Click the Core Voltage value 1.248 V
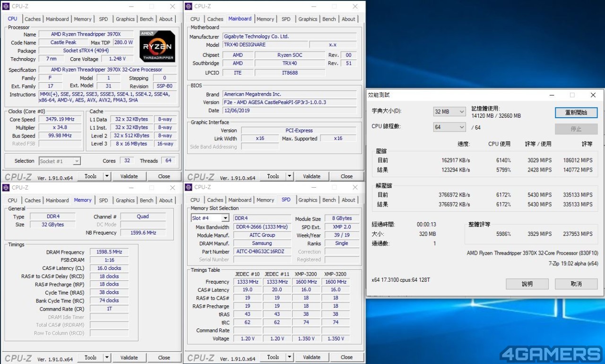This screenshot has width=605, height=364. tap(117, 59)
